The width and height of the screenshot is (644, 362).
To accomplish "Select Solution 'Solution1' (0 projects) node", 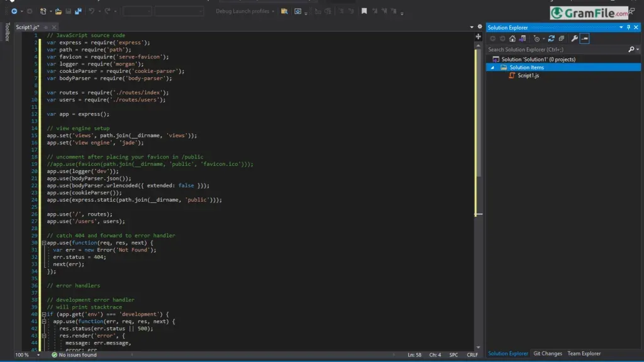I will 538,60.
